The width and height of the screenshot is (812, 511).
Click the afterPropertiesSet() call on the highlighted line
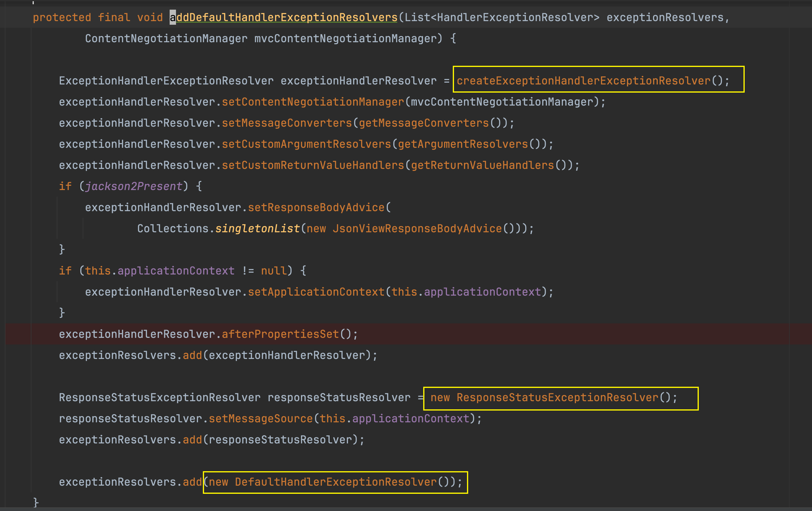point(287,334)
